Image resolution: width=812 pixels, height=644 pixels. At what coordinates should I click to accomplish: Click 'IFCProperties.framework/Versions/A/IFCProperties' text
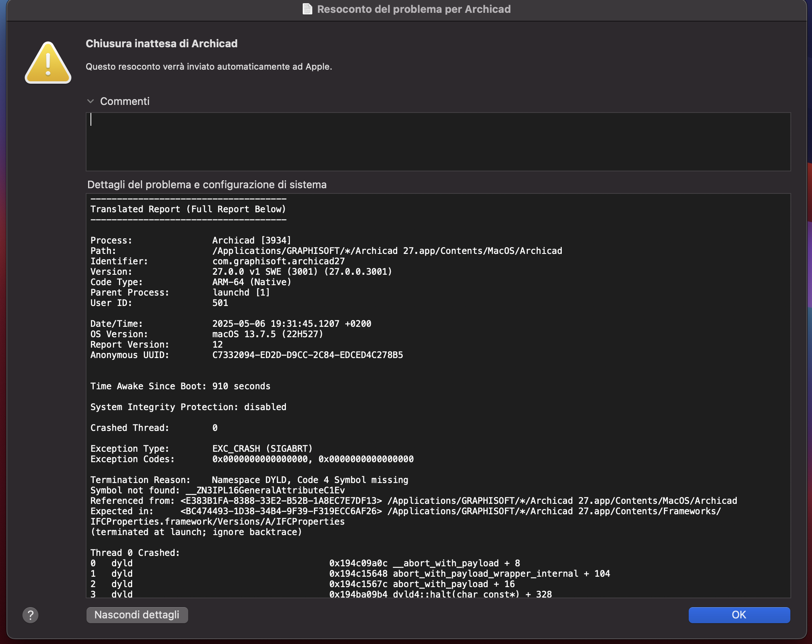point(217,521)
